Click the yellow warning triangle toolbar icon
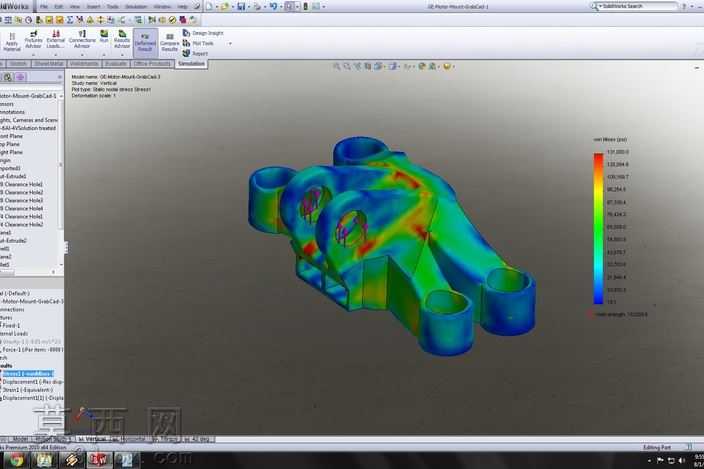 coord(90,20)
